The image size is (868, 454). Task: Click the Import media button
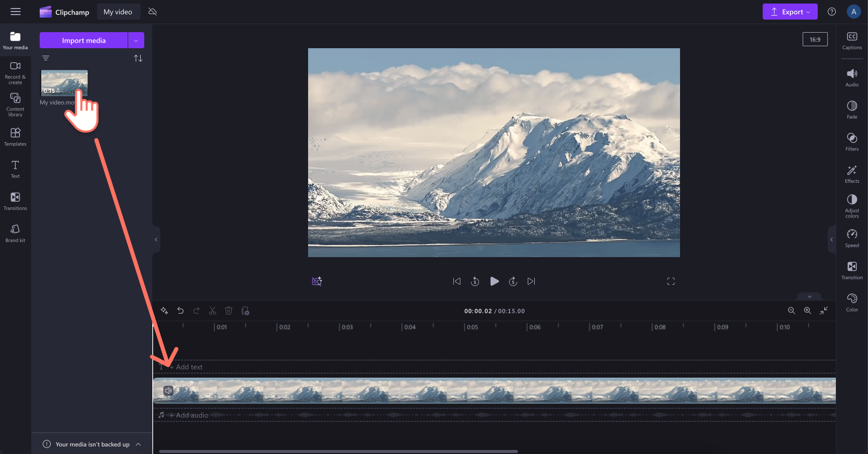pyautogui.click(x=83, y=40)
